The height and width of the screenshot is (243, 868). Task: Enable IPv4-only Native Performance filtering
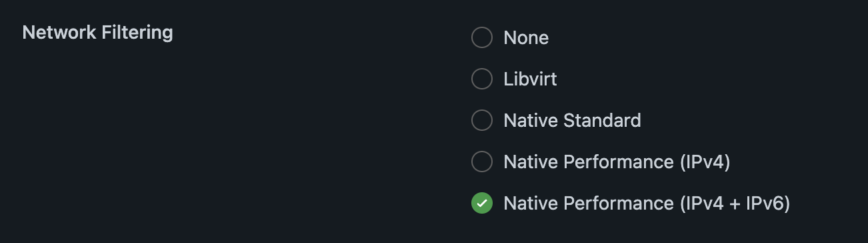(482, 162)
